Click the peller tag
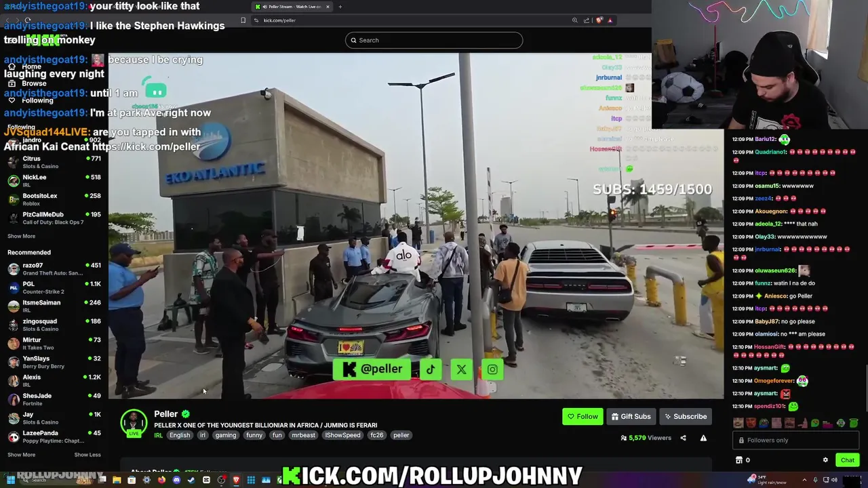868x488 pixels. (x=401, y=435)
